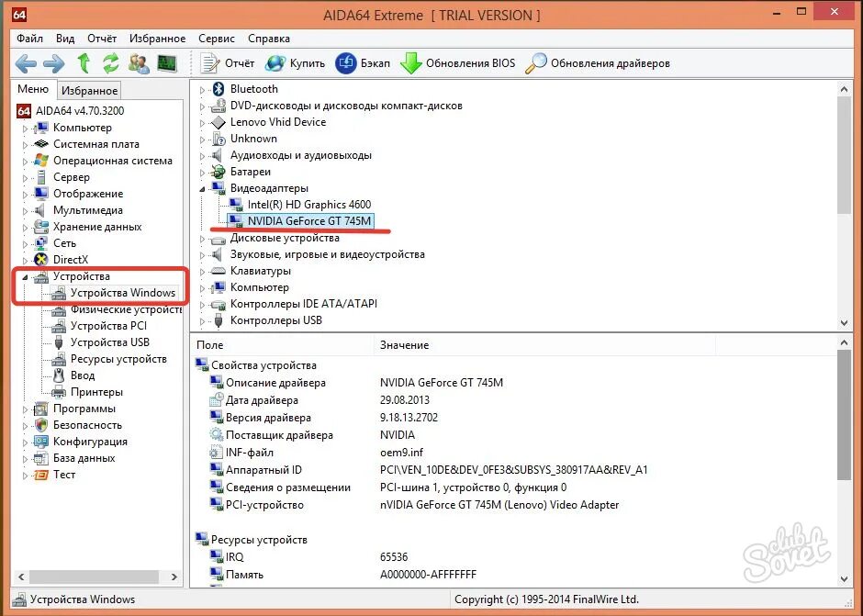Switch to the Избранное sidebar tab

tap(89, 90)
